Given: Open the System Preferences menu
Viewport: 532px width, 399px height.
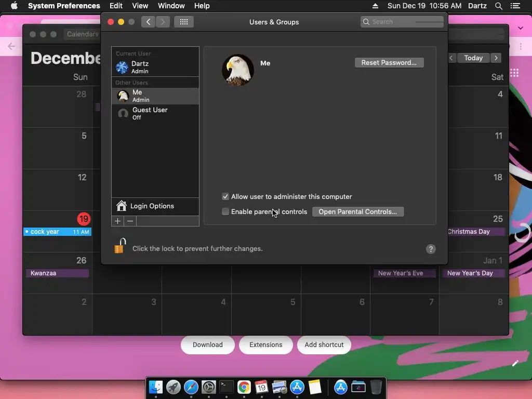Looking at the screenshot, I should pos(64,6).
